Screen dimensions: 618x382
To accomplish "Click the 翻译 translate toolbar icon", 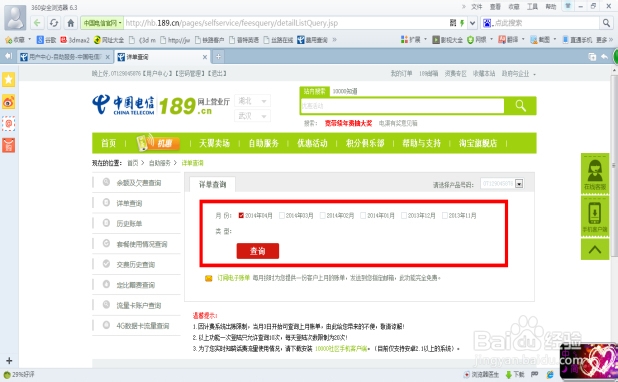I will click(508, 40).
